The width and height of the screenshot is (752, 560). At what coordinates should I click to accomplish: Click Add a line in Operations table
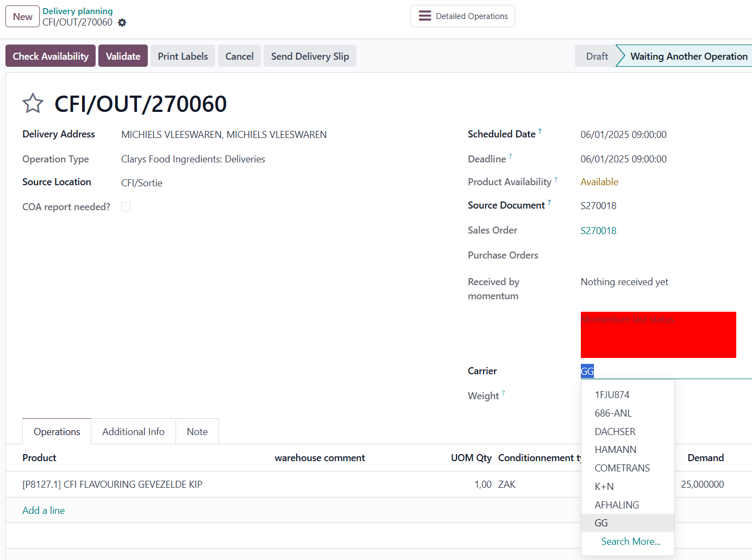[x=43, y=511]
